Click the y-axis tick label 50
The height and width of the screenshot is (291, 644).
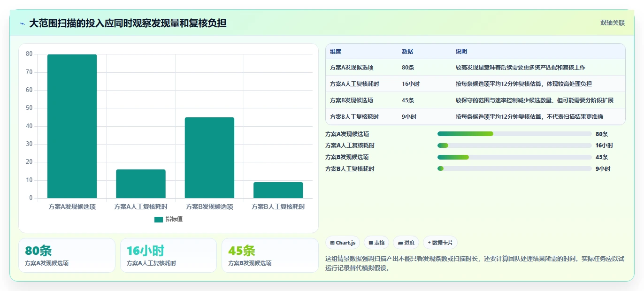click(29, 108)
